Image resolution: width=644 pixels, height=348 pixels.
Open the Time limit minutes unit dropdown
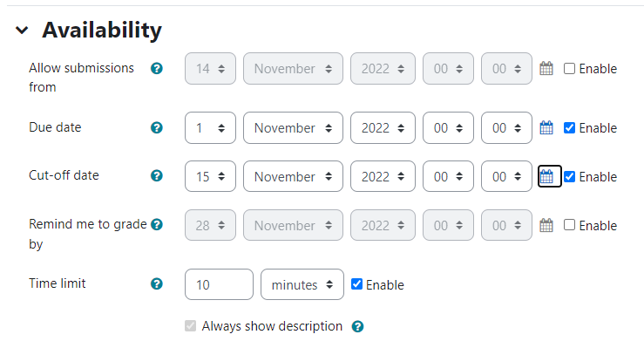click(x=302, y=284)
